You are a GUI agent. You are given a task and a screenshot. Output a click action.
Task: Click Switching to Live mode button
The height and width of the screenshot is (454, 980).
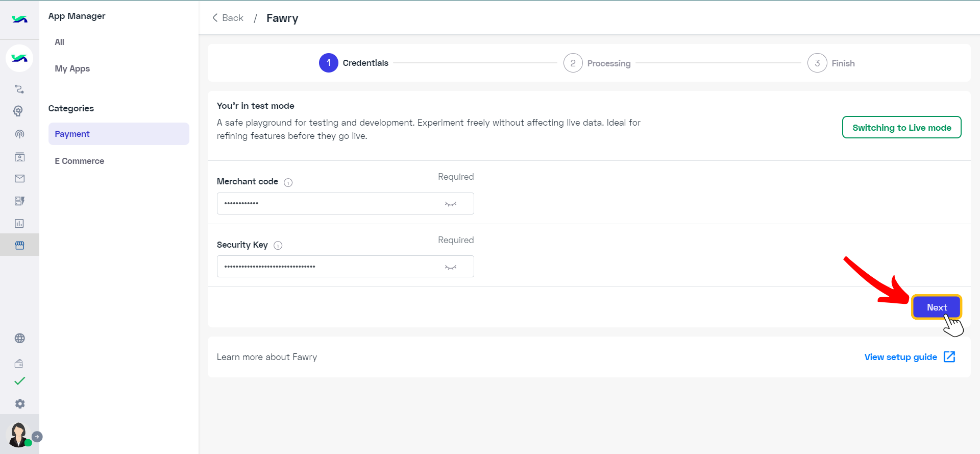pos(901,127)
